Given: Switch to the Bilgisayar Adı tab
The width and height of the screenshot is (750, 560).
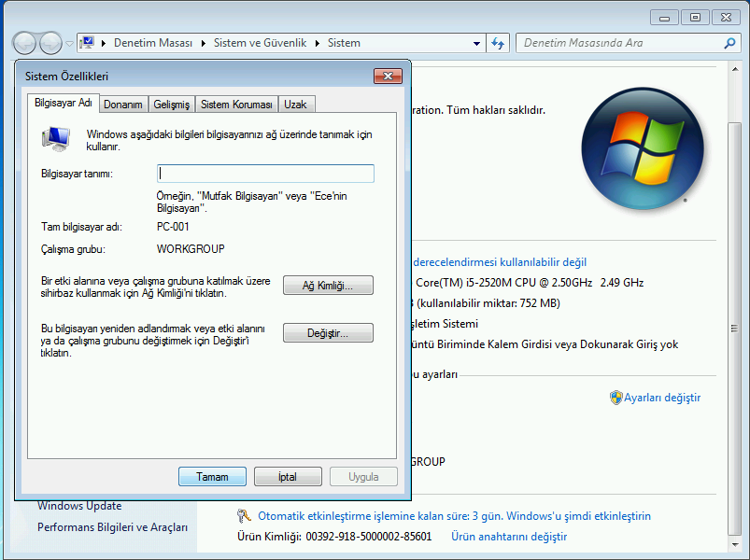Looking at the screenshot, I should coord(64,103).
